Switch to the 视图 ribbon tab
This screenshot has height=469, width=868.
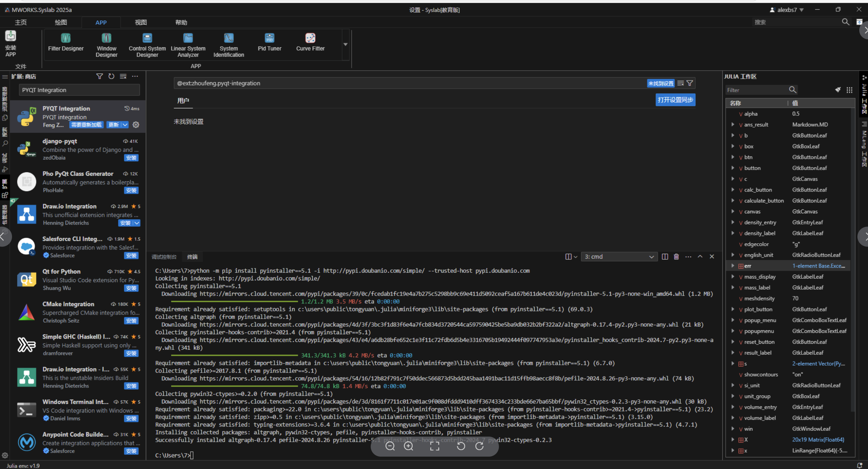tap(141, 22)
